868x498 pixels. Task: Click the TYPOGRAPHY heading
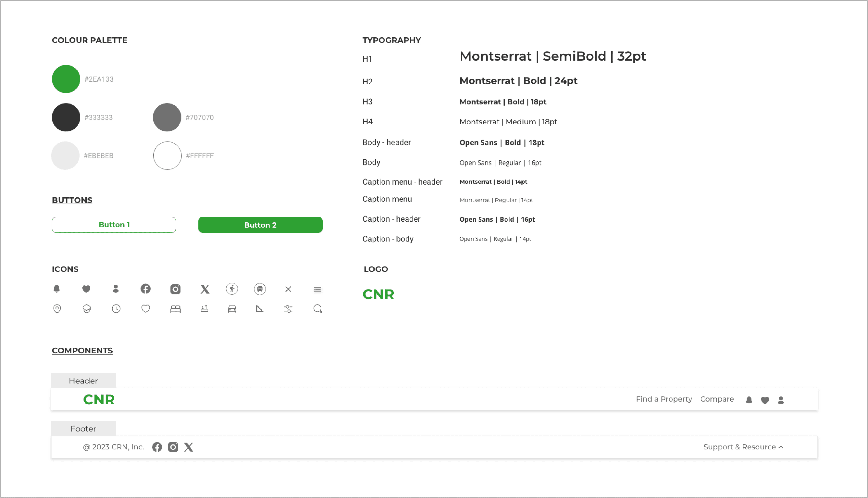coord(392,40)
